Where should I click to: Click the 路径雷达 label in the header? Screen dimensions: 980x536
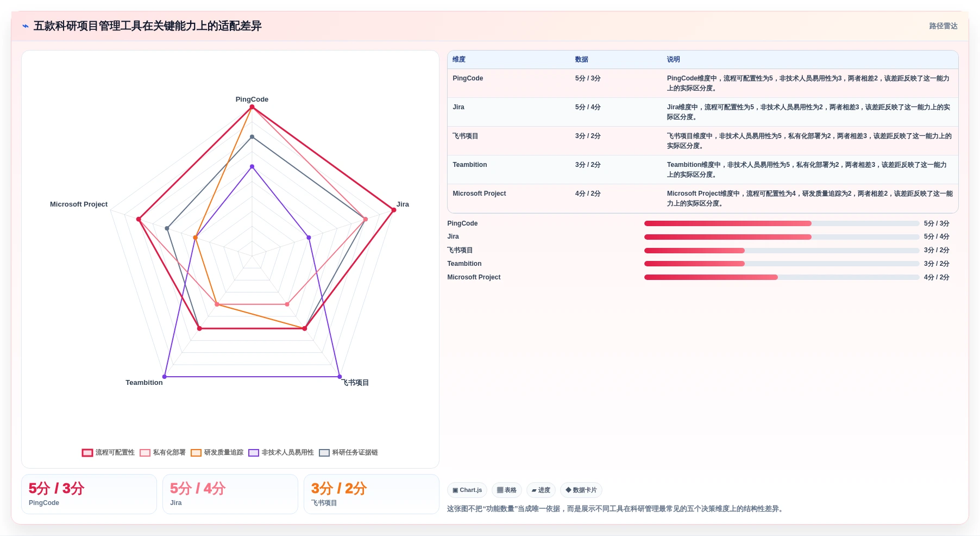(943, 26)
